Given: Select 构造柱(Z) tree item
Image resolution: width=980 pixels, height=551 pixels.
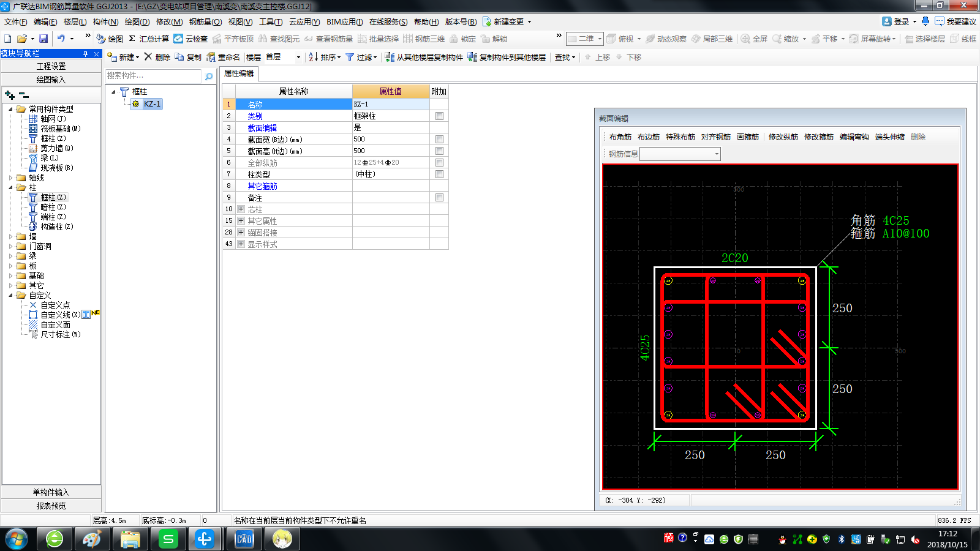Looking at the screenshot, I should click(56, 227).
